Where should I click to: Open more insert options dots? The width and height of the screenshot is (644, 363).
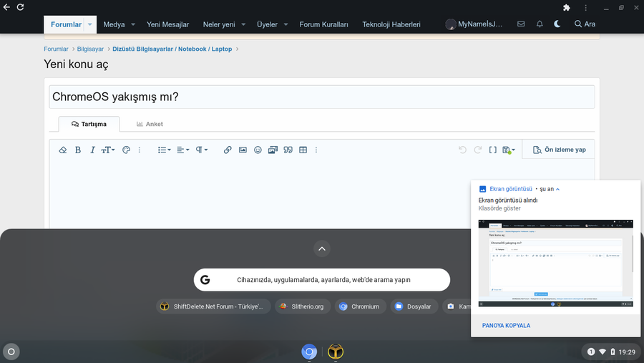click(x=316, y=150)
